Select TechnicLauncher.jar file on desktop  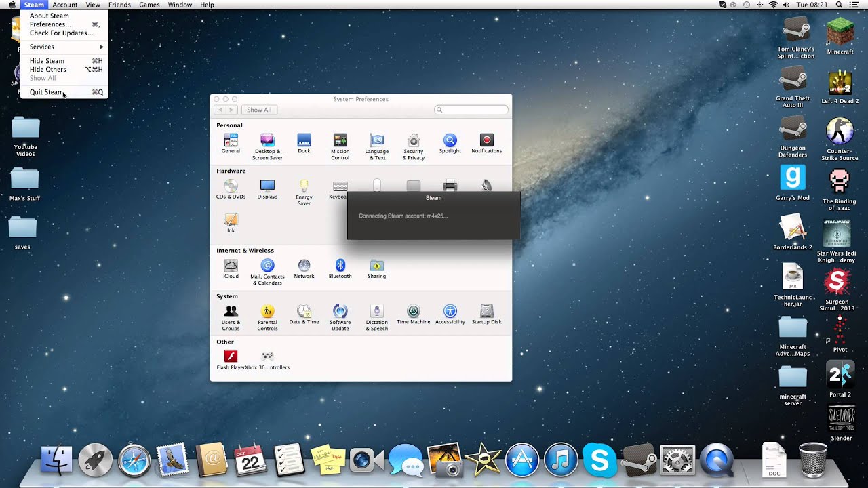(x=793, y=285)
